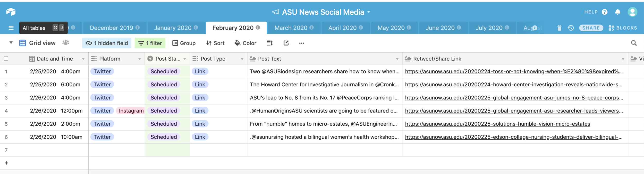Open Post Status column dropdown arrow

click(x=185, y=59)
